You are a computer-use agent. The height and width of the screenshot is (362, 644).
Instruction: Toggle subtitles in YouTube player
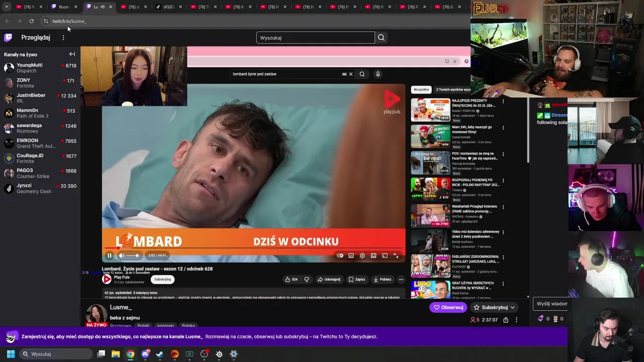tap(351, 255)
